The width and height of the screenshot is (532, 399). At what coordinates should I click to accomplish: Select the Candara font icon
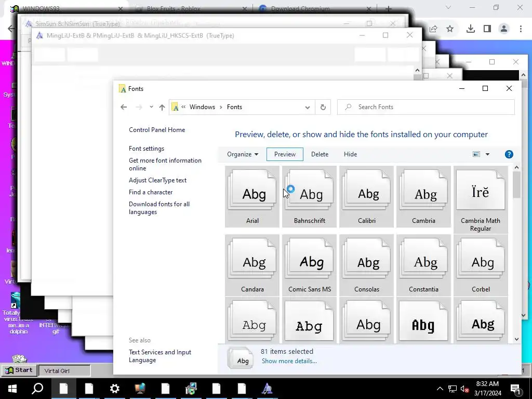coord(252,265)
